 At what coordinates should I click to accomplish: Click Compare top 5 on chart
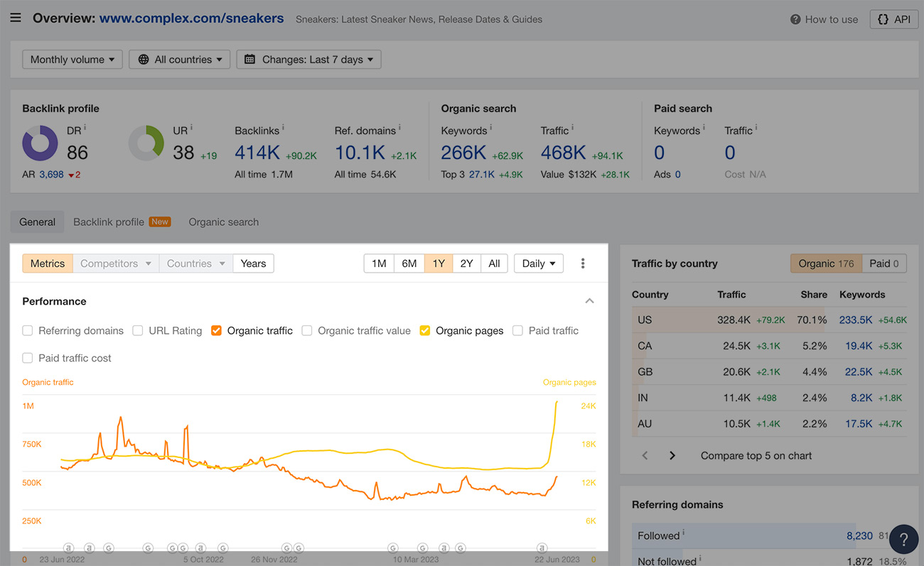(x=756, y=456)
